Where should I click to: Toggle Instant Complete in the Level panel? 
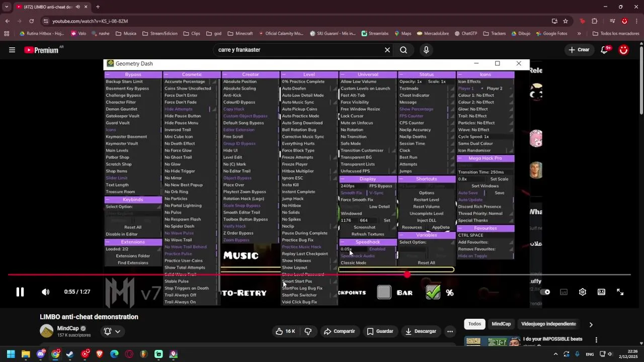pos(298,192)
